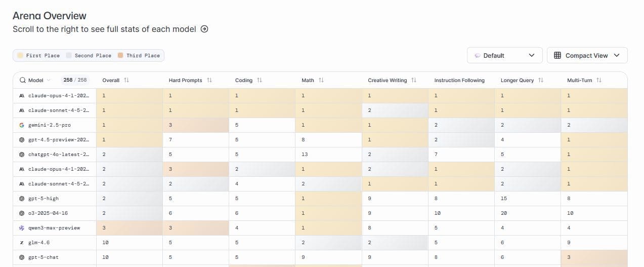The height and width of the screenshot is (267, 644).
Task: Select model name o3-2025-04-16
Action: click(x=48, y=213)
